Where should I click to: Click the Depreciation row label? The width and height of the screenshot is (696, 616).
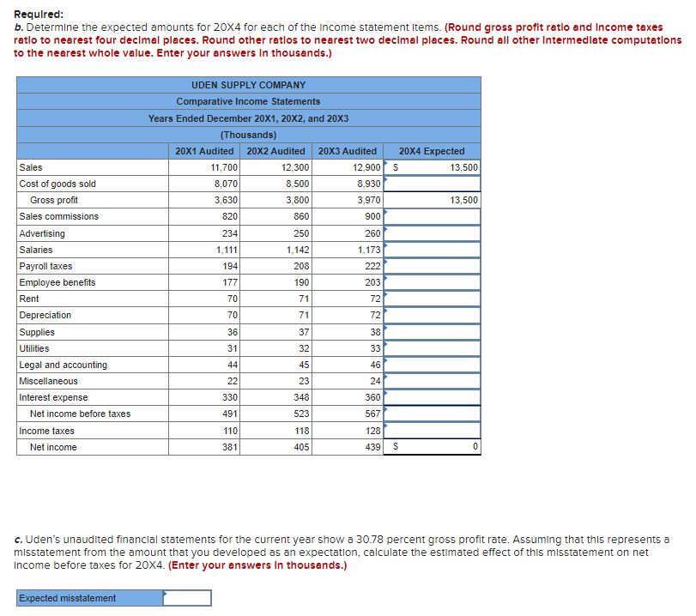pos(45,316)
